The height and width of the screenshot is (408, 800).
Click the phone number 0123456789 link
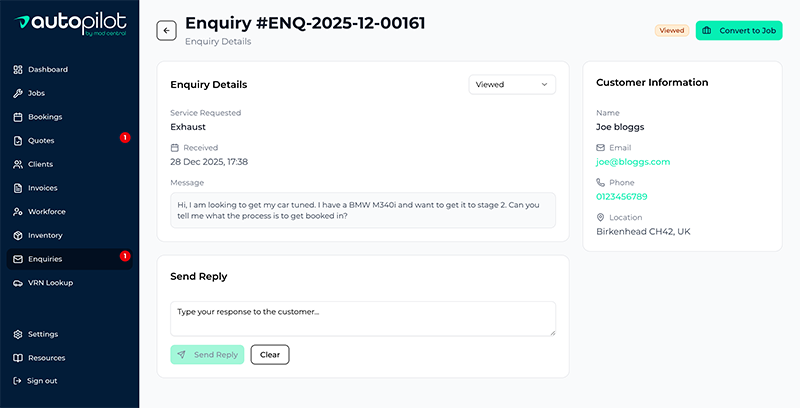click(622, 196)
